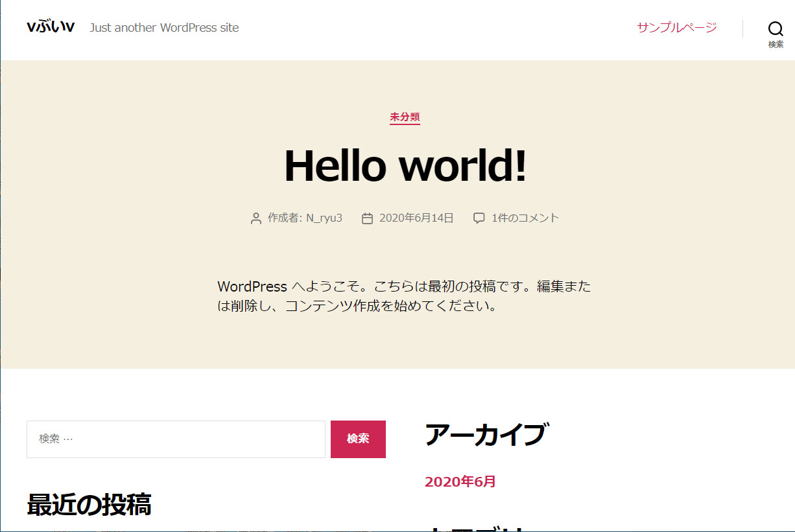Open the 1件のコメント comments link
This screenshot has width=795, height=532.
point(525,218)
